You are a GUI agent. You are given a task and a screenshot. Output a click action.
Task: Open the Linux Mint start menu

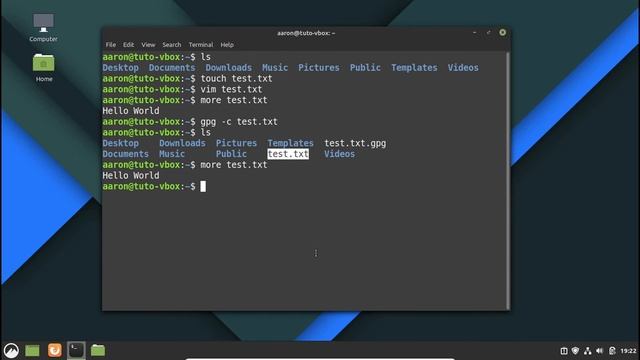click(11, 350)
